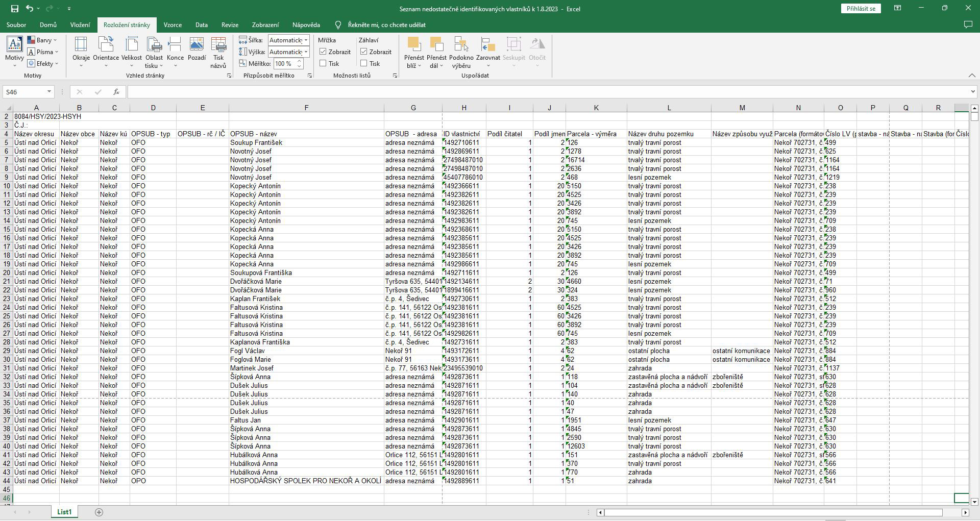Switch to the Vzorce tab
This screenshot has width=980, height=521.
click(x=173, y=24)
